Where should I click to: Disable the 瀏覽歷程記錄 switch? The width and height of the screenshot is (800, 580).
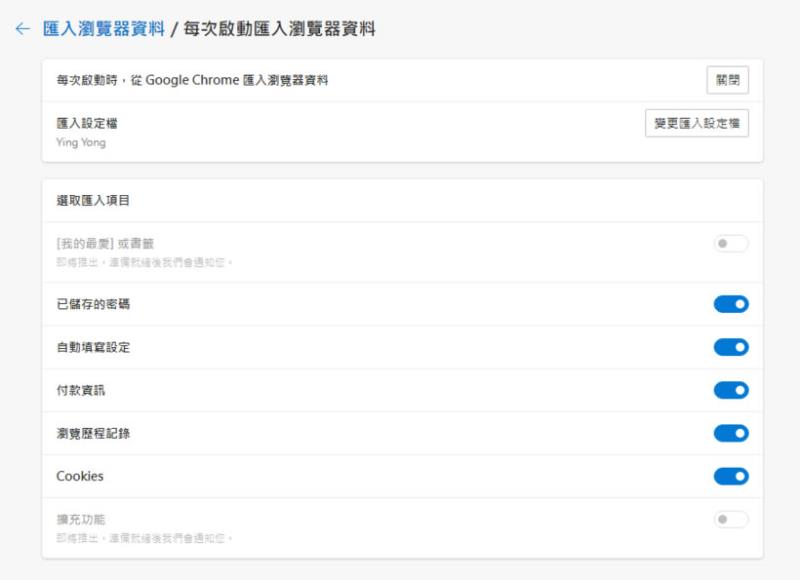coord(731,434)
